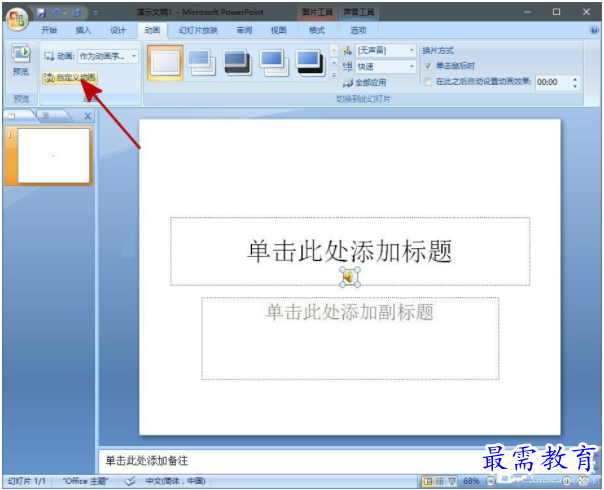This screenshot has width=604, height=490.
Task: Enable auto-advance after time checkbox
Action: point(428,82)
